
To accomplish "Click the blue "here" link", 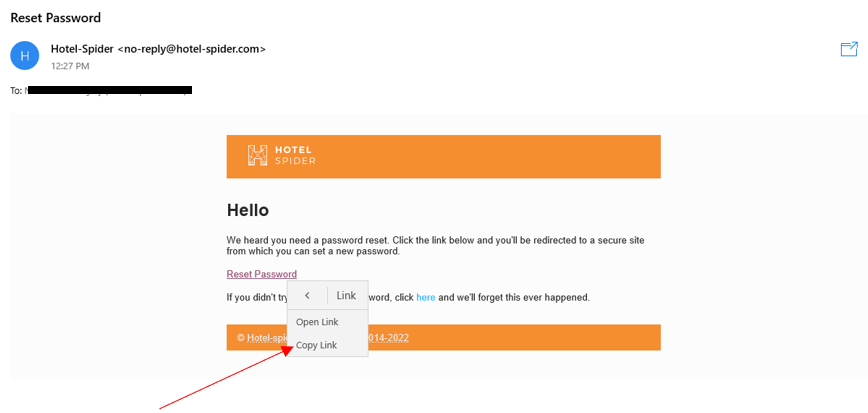I will pos(426,297).
